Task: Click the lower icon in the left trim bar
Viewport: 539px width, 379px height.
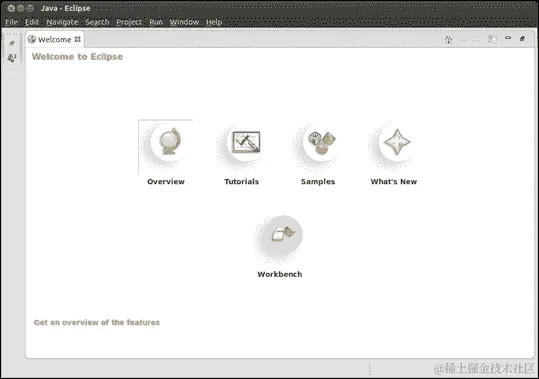Action: tap(12, 57)
